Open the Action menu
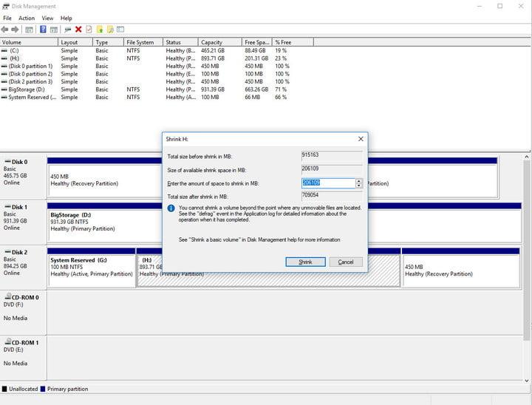This screenshot has width=532, height=405. 27,18
